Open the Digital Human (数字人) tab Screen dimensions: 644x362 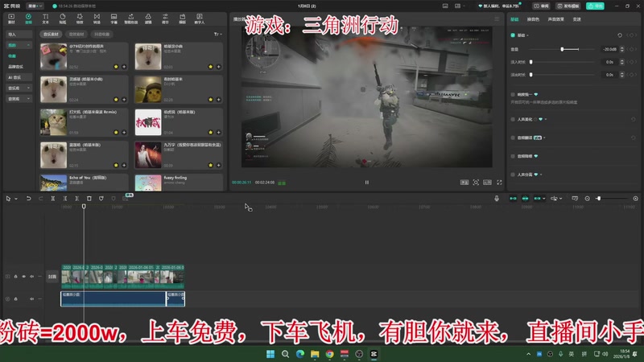coord(199,19)
